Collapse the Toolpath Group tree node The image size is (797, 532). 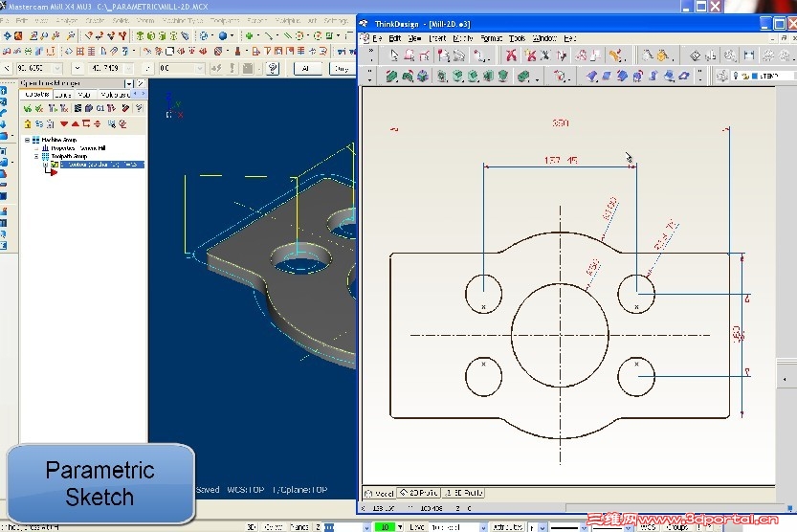36,157
